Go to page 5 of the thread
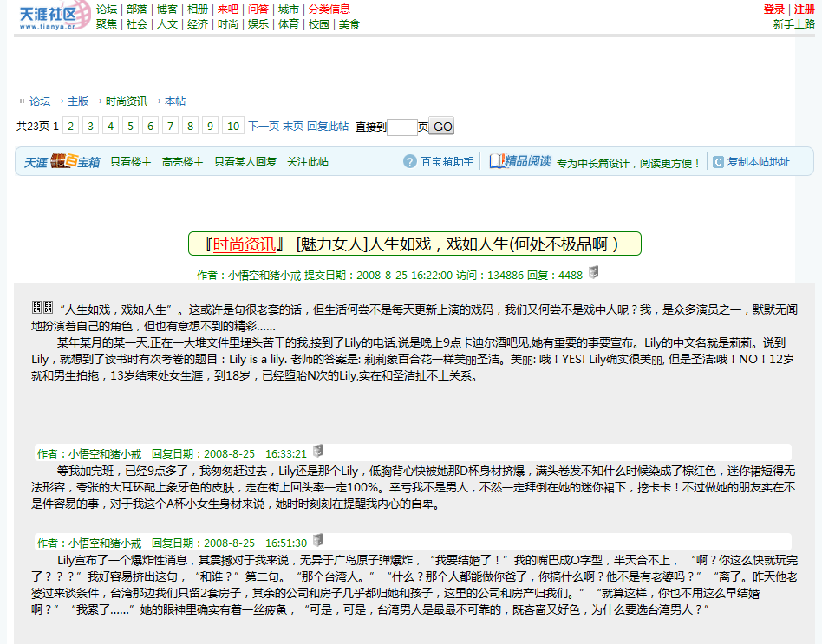 [x=131, y=127]
